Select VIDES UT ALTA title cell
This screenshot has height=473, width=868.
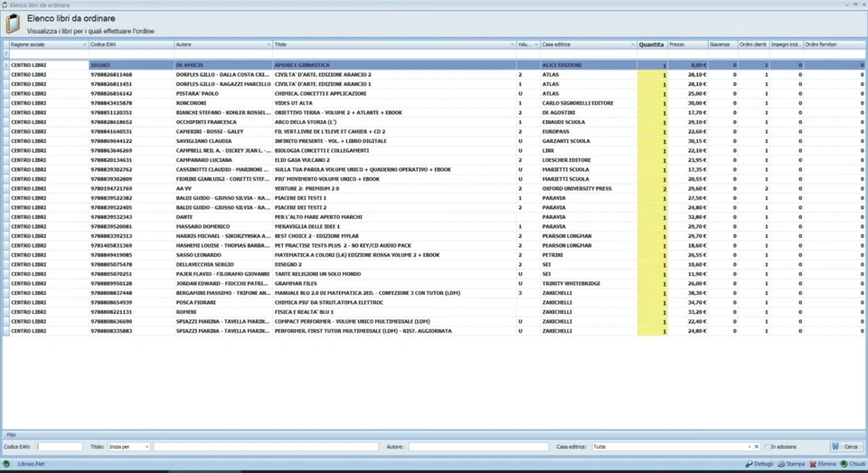point(393,103)
